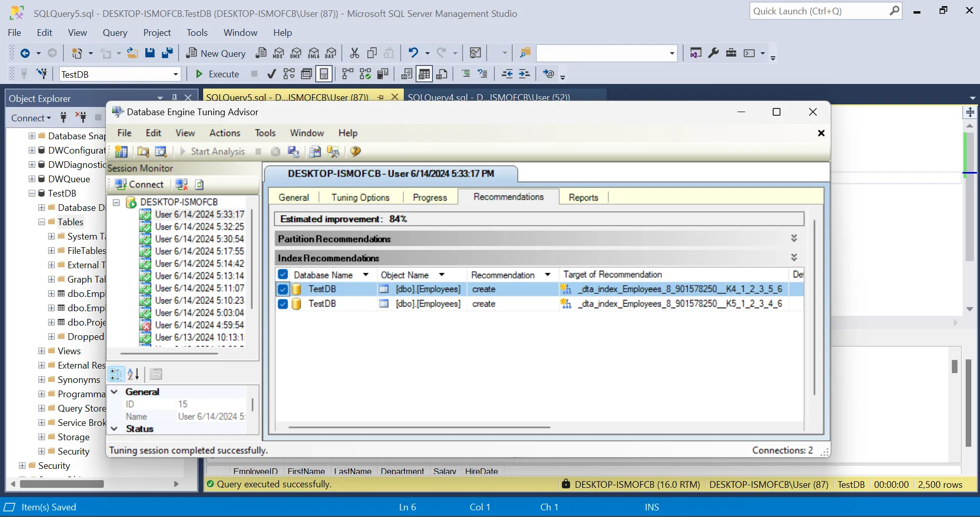Click the Parse checkmark icon
980x517 pixels.
pyautogui.click(x=272, y=74)
